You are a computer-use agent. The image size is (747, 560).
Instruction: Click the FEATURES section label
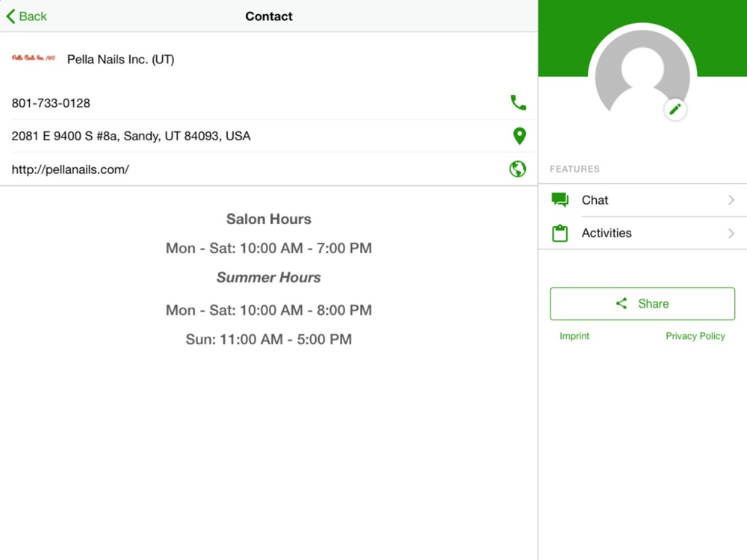pos(574,169)
